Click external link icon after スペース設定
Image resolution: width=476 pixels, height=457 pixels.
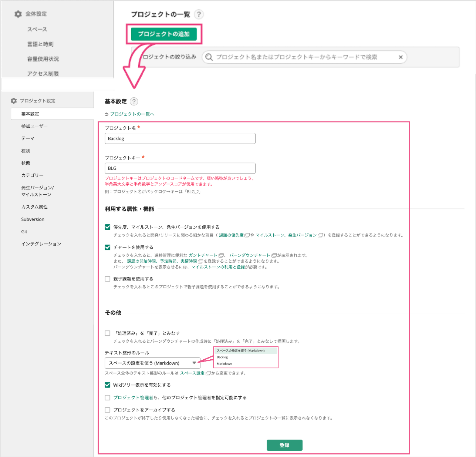(208, 373)
